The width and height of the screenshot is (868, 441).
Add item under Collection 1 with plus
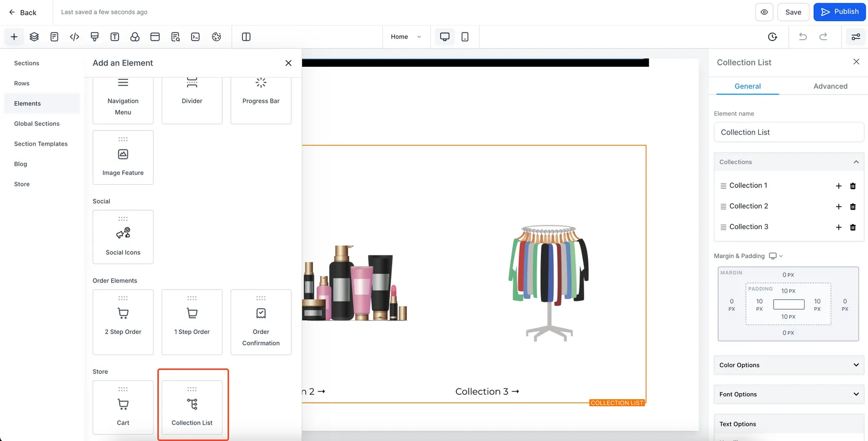(x=839, y=186)
